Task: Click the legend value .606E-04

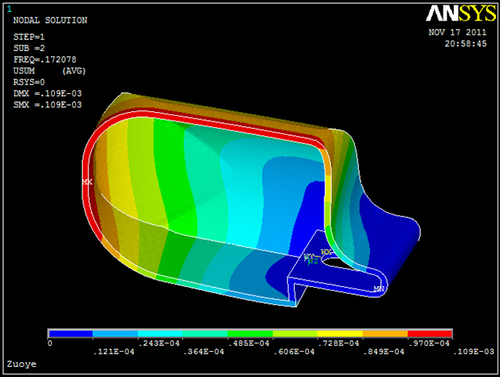Action: [294, 352]
